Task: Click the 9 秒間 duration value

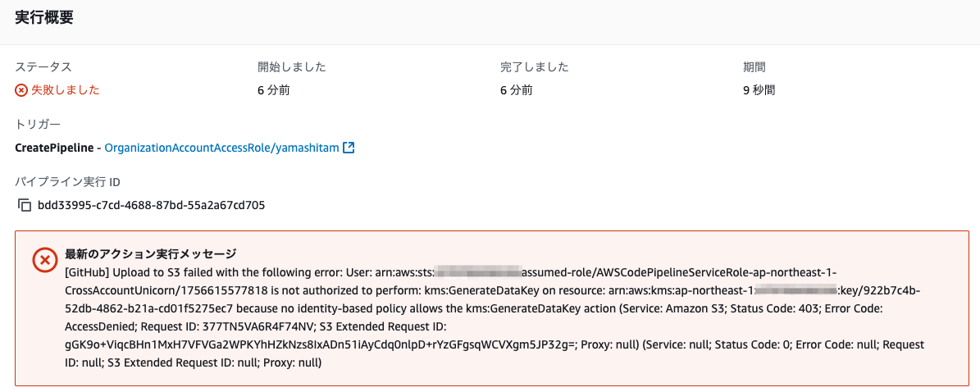Action: [x=759, y=91]
